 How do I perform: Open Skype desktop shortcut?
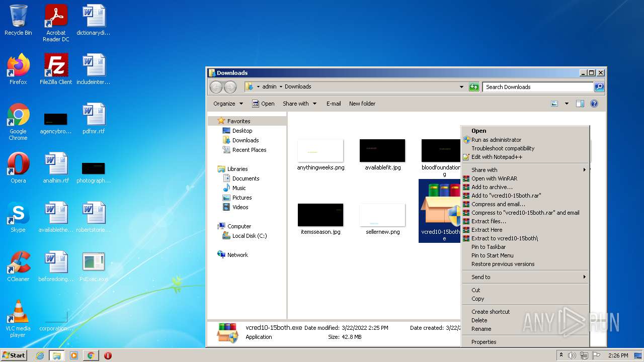coord(18,217)
